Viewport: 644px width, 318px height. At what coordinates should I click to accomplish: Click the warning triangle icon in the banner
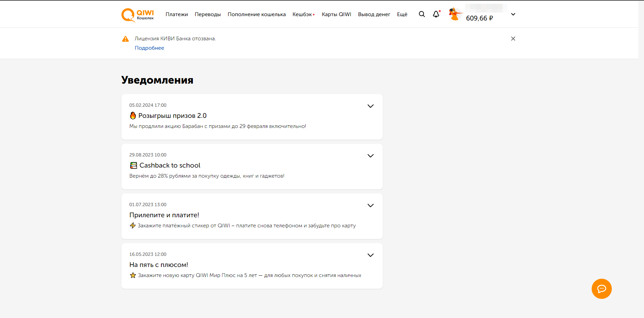125,39
